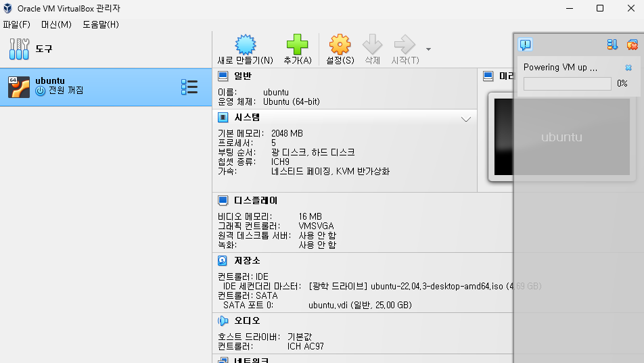644x363 pixels.
Task: Click the ICH9 chipset value
Action: [x=280, y=162]
